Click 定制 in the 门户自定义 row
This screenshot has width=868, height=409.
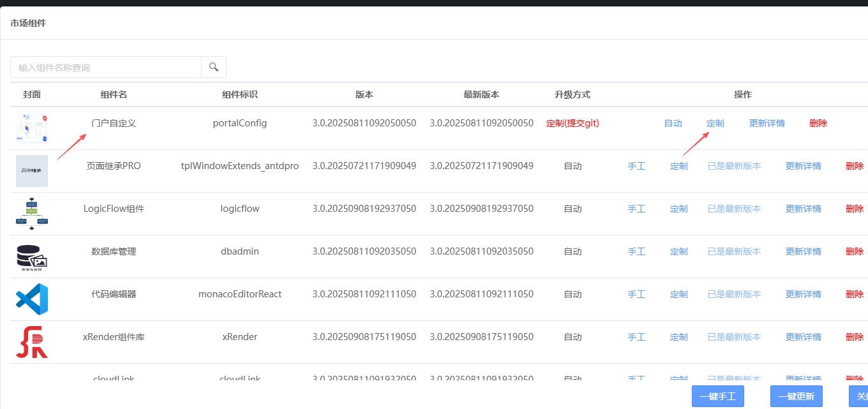715,123
